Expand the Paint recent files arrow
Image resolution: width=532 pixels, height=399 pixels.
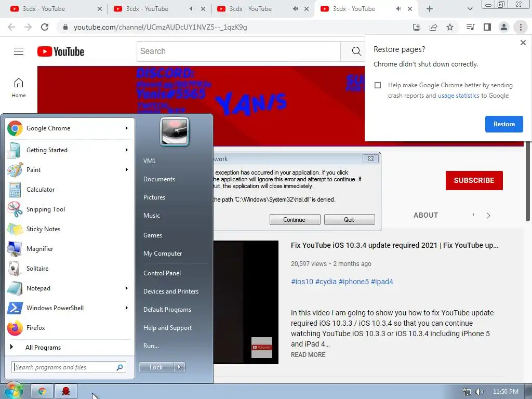(127, 170)
